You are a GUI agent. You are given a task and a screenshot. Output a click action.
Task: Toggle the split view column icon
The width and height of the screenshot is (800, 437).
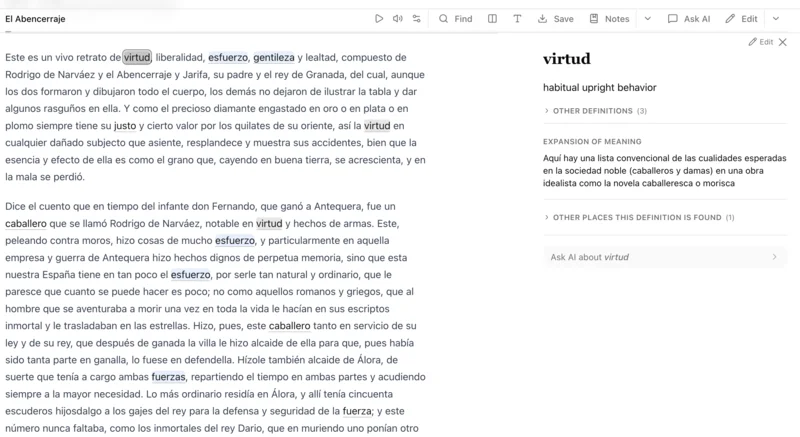[492, 19]
